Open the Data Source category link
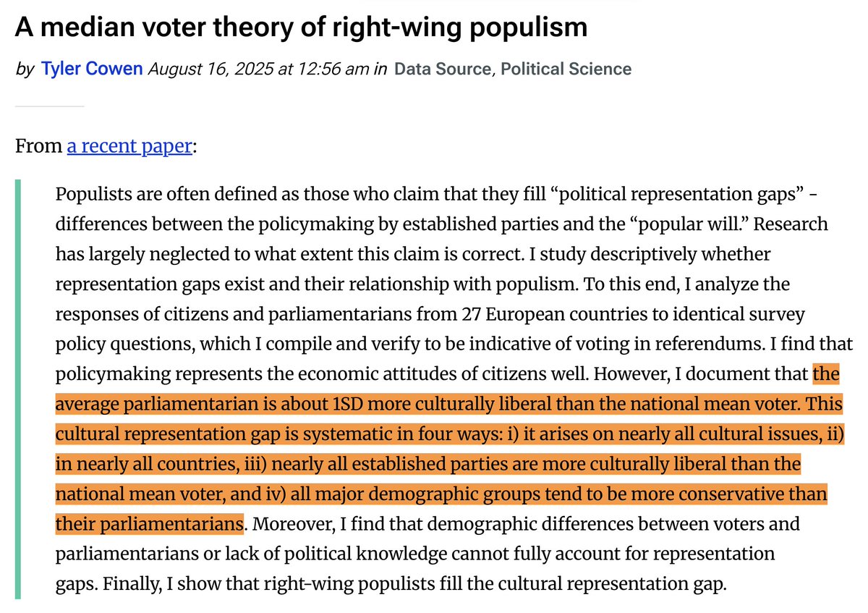 click(x=442, y=69)
